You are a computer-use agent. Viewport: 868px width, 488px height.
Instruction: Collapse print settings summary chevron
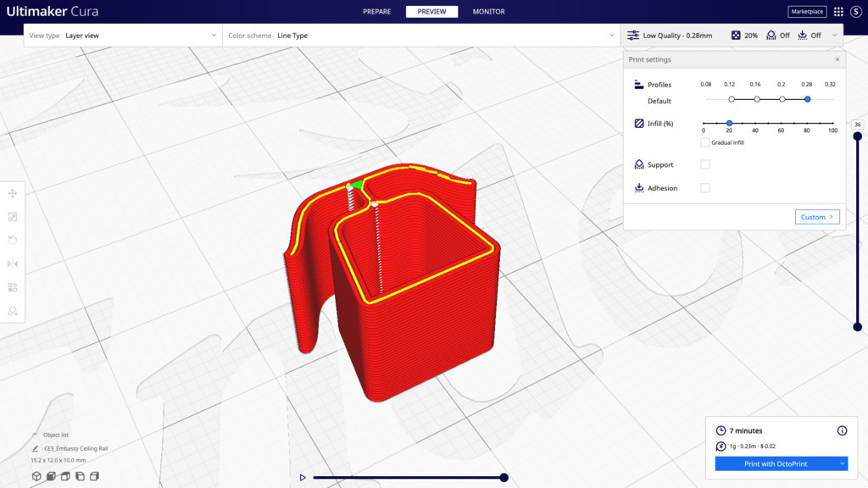point(835,36)
